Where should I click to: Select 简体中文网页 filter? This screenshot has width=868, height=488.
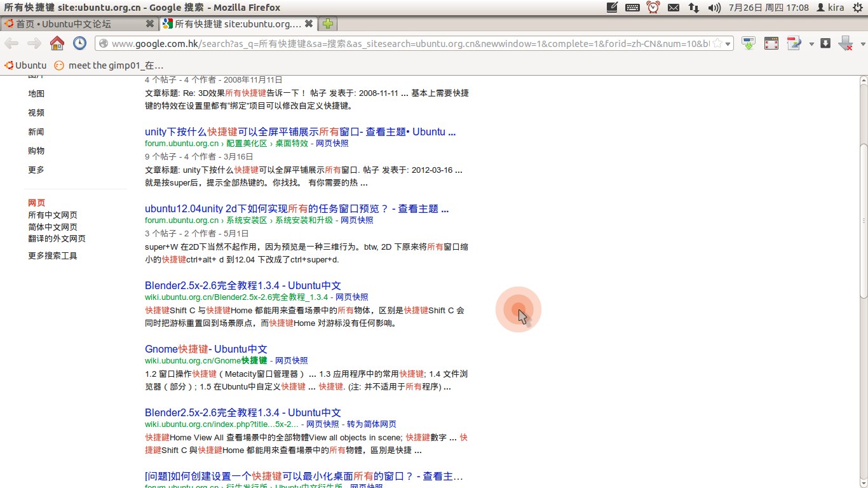53,227
